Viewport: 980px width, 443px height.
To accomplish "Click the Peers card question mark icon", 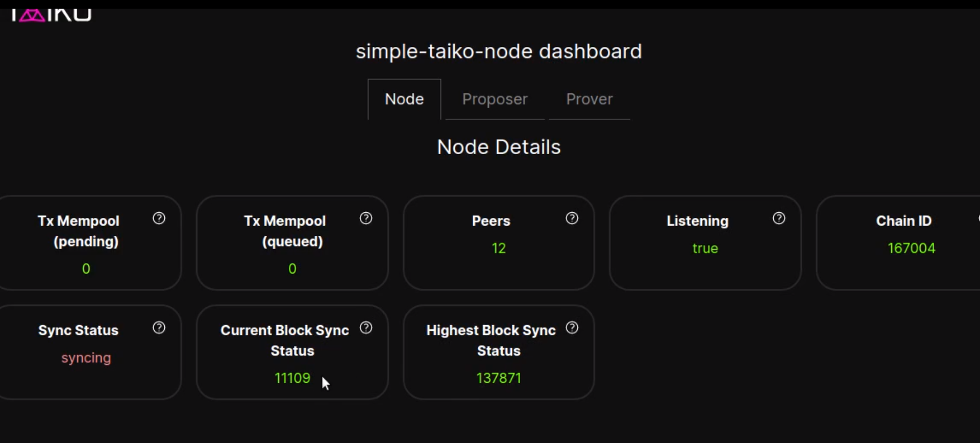I will [x=572, y=218].
